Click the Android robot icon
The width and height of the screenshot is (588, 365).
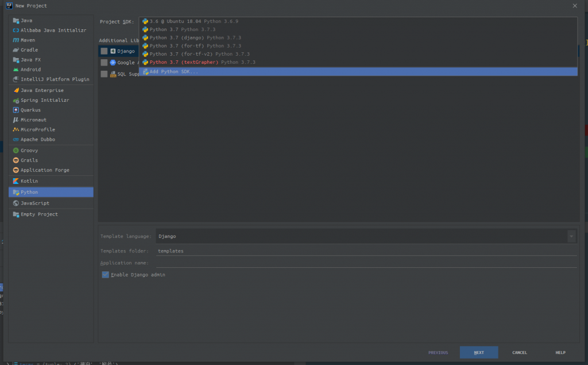pyautogui.click(x=16, y=70)
